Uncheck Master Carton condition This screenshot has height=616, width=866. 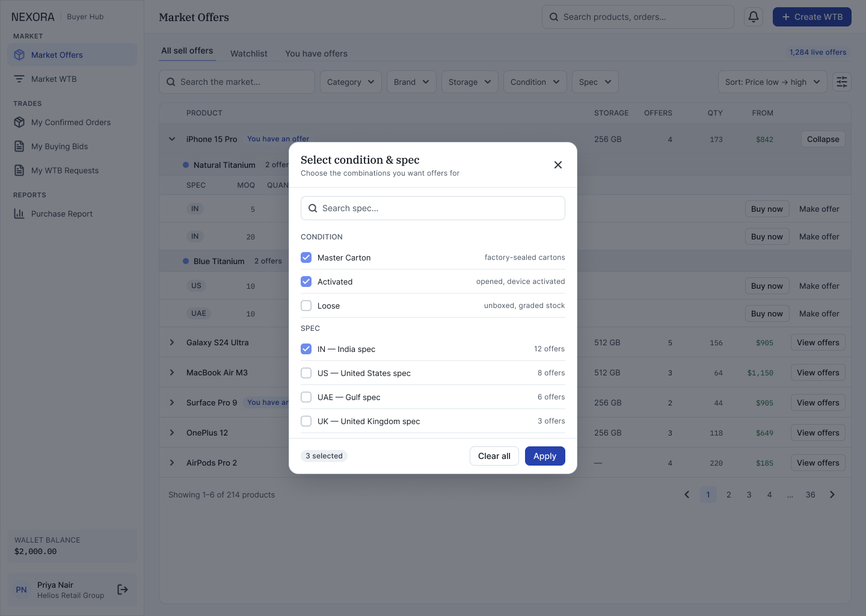pyautogui.click(x=306, y=257)
